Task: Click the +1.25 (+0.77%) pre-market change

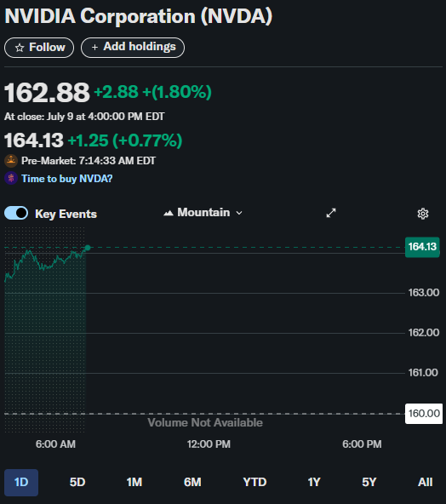Action: click(125, 140)
